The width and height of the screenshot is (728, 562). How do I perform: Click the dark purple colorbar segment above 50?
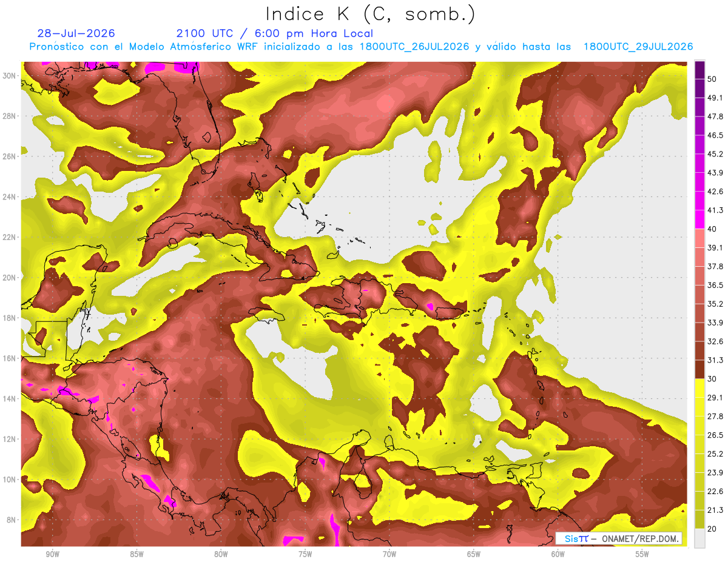tap(699, 70)
